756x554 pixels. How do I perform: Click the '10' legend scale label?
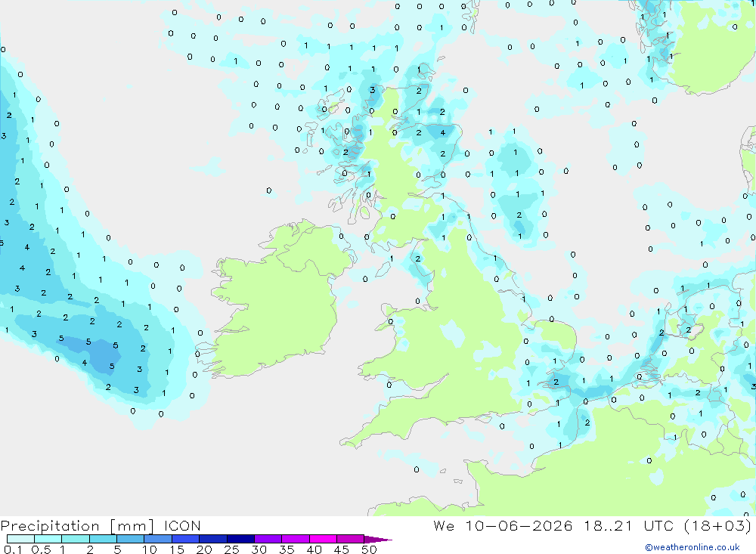click(x=149, y=549)
